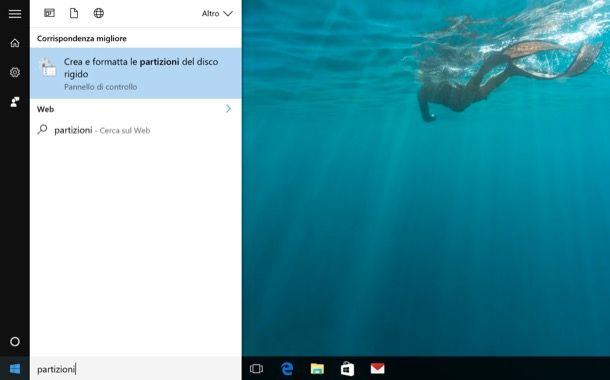Click the Cortana circle icon

pyautogui.click(x=15, y=341)
